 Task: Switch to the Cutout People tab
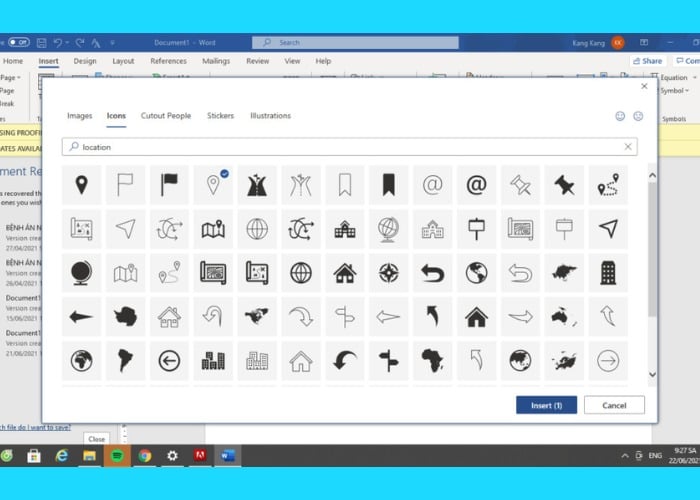166,116
